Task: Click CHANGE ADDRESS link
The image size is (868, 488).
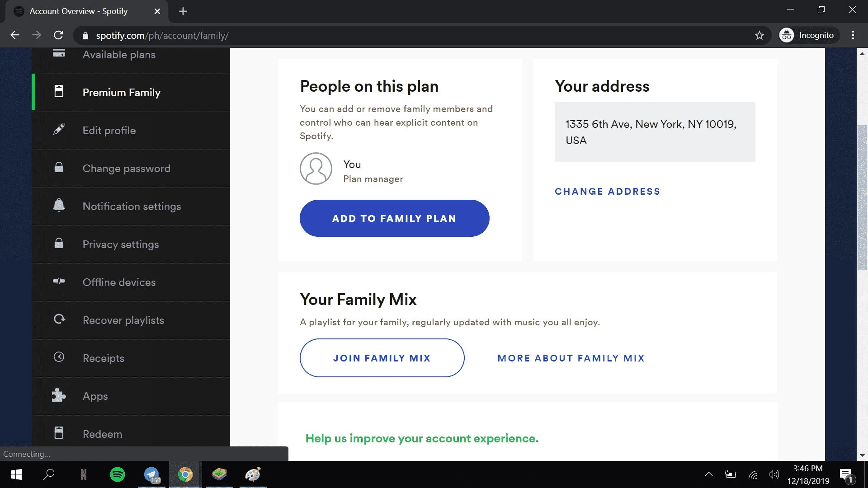Action: click(x=607, y=192)
